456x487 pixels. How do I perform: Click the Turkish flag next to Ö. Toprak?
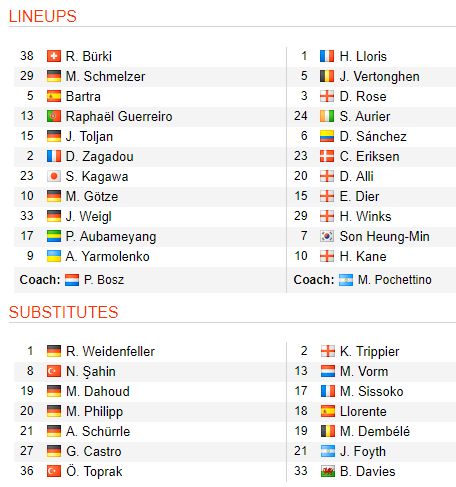click(54, 471)
